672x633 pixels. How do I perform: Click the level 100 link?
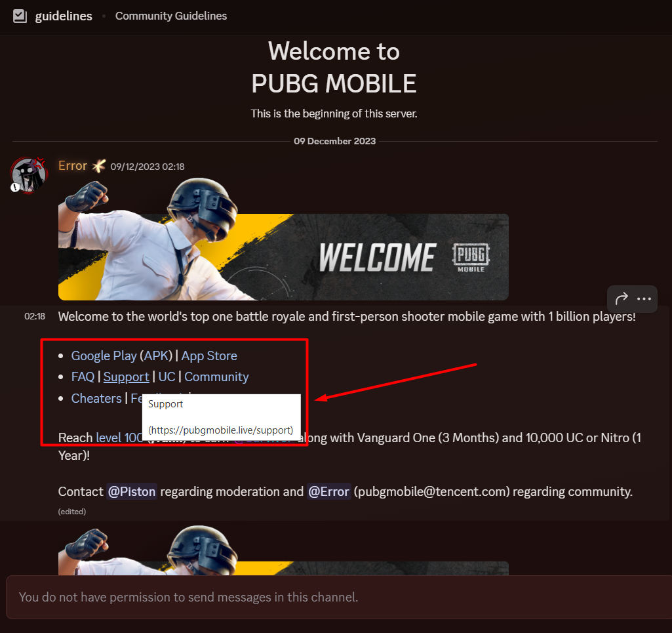click(119, 438)
